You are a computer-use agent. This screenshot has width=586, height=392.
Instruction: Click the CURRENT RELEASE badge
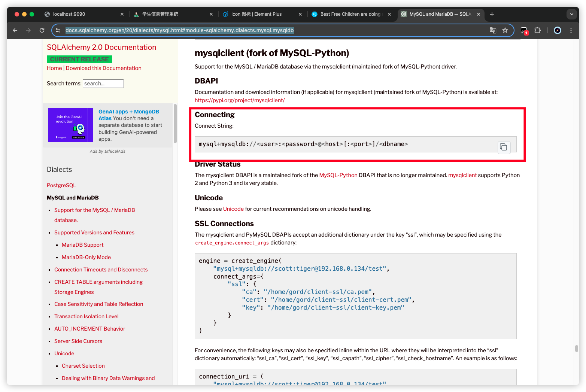[79, 59]
